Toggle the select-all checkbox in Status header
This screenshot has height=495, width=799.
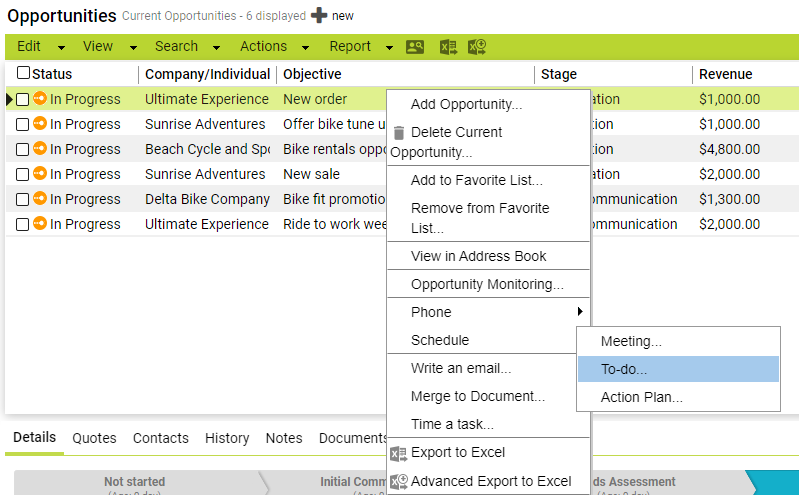(x=23, y=73)
